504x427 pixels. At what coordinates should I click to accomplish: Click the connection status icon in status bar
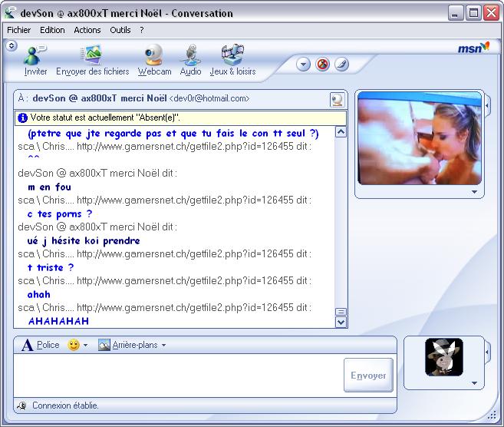(21, 405)
